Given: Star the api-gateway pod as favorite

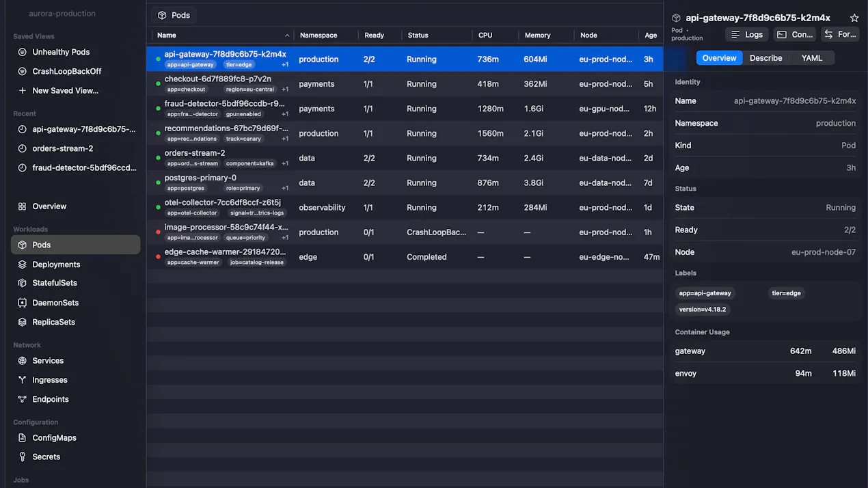Looking at the screenshot, I should click(x=854, y=18).
